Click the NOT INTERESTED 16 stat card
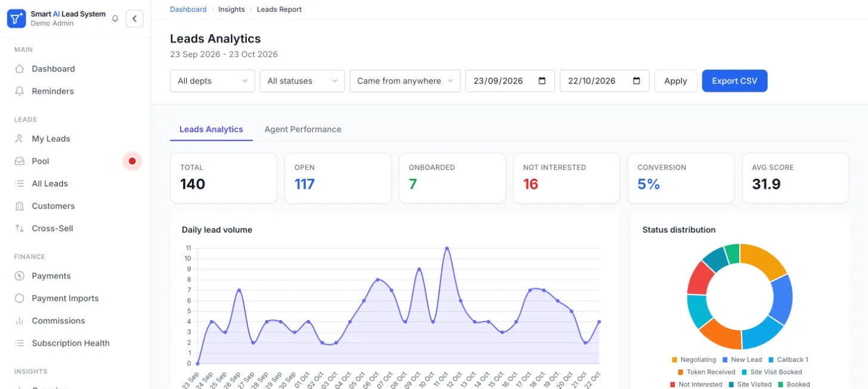 tap(567, 178)
